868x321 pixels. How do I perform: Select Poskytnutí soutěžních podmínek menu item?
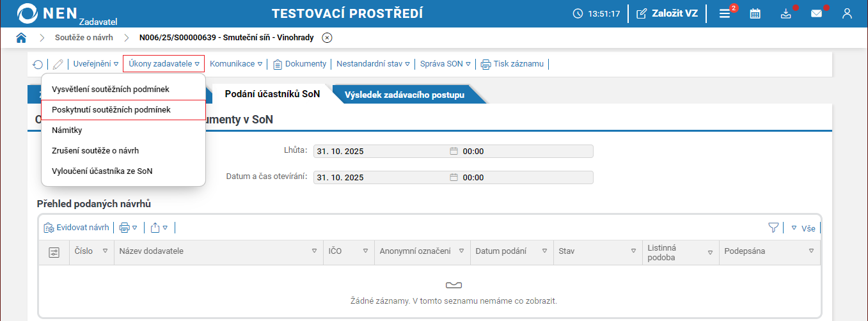(123, 109)
